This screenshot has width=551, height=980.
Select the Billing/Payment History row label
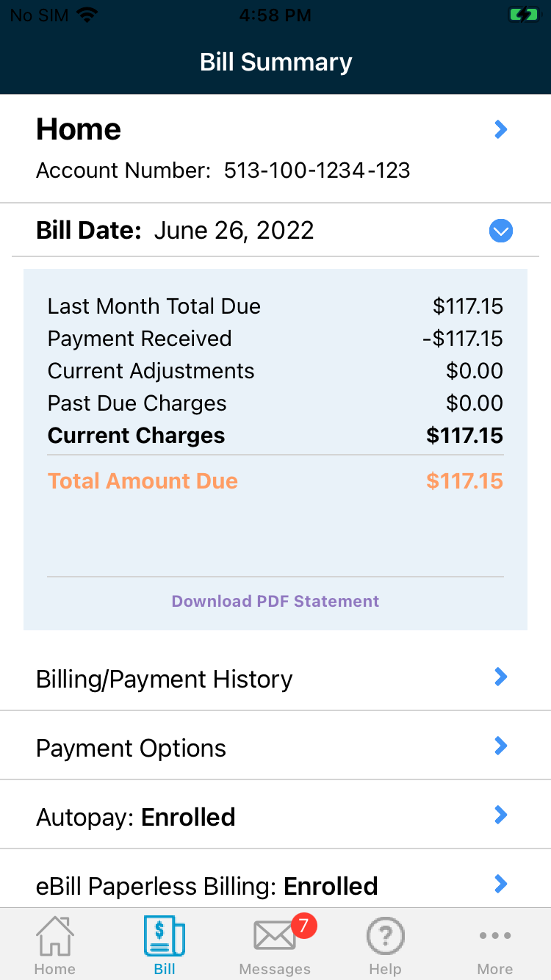point(164,680)
